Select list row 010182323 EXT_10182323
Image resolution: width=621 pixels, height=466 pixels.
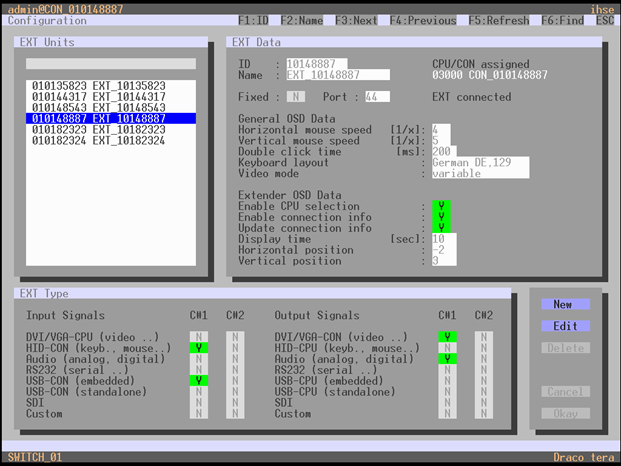(x=111, y=129)
